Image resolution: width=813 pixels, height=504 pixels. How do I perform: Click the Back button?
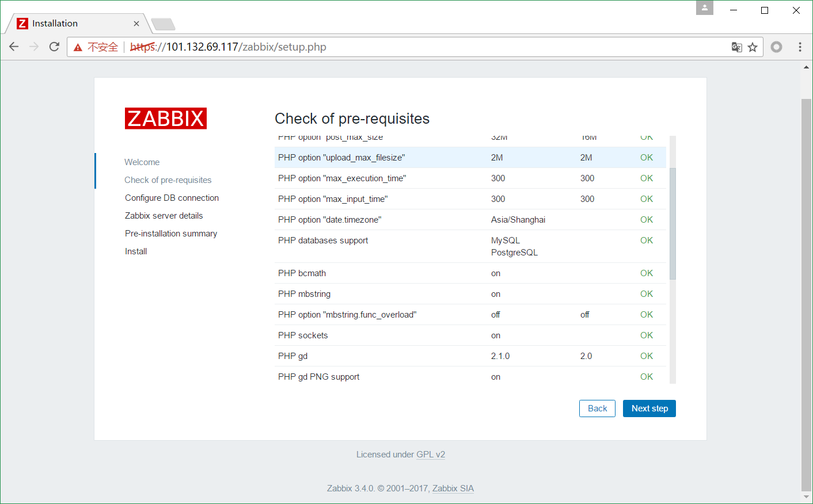pyautogui.click(x=597, y=408)
